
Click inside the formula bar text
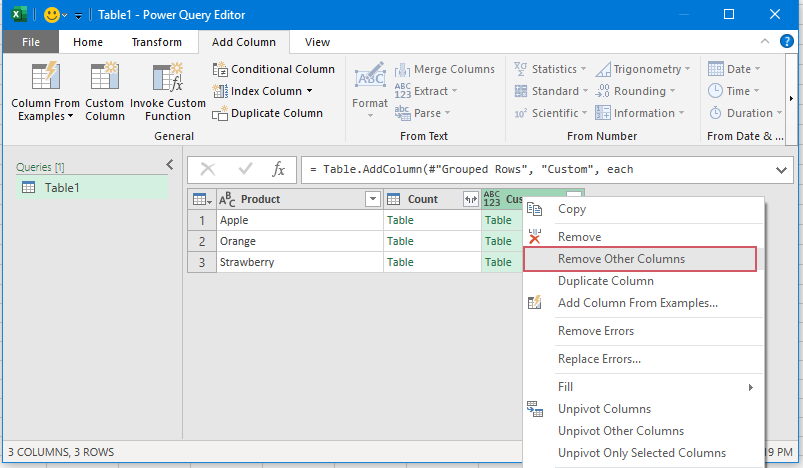[x=530, y=169]
